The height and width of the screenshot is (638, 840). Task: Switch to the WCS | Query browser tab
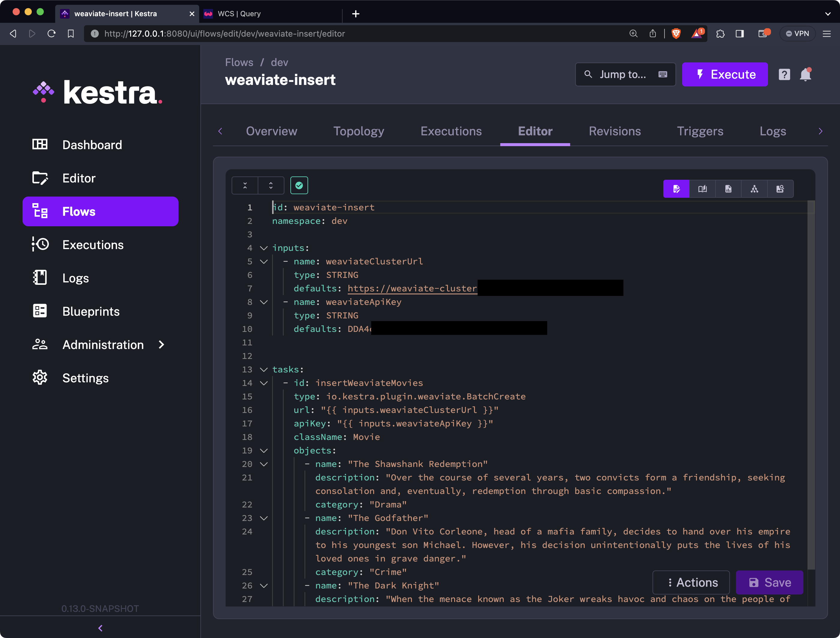pyautogui.click(x=271, y=14)
